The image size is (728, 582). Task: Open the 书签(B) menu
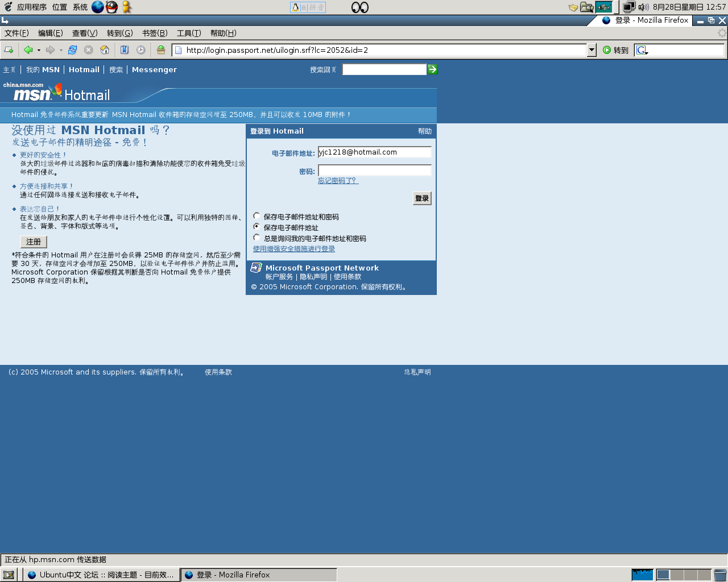click(155, 33)
